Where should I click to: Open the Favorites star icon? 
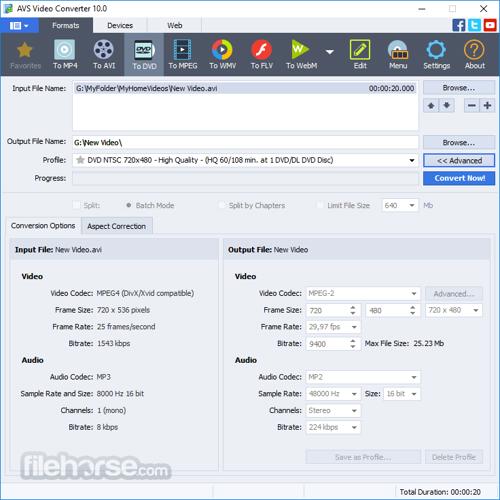coord(25,55)
